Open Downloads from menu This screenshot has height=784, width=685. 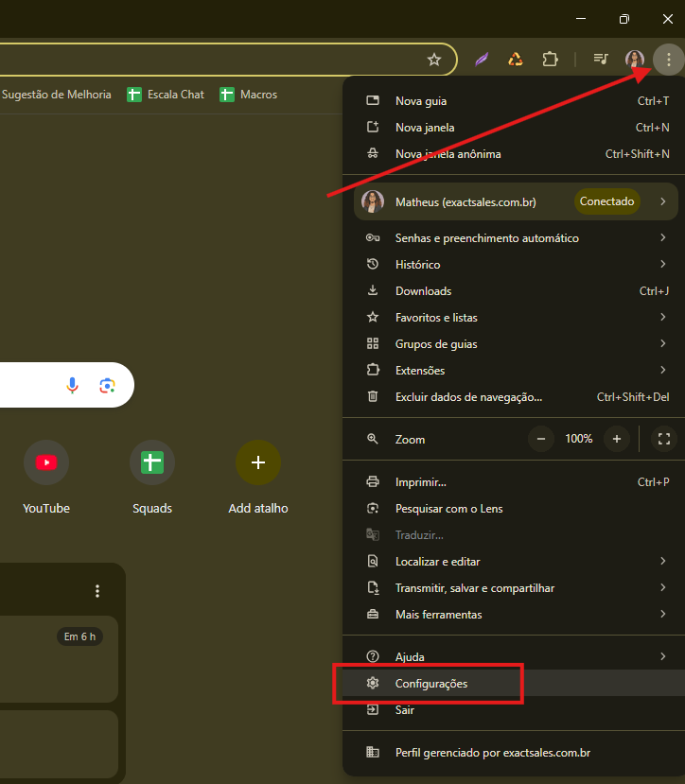(x=514, y=291)
